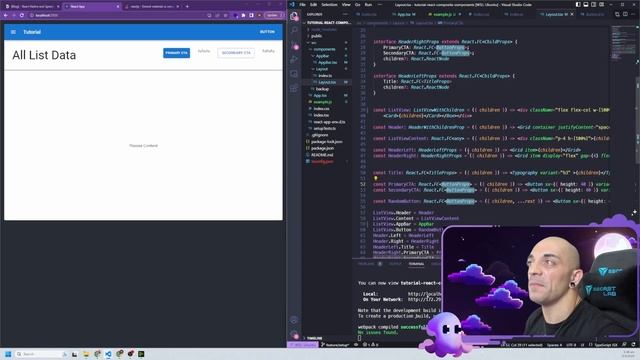The image size is (640, 360).
Task: Collapse the src folder in Explorer
Action: pyautogui.click(x=313, y=42)
